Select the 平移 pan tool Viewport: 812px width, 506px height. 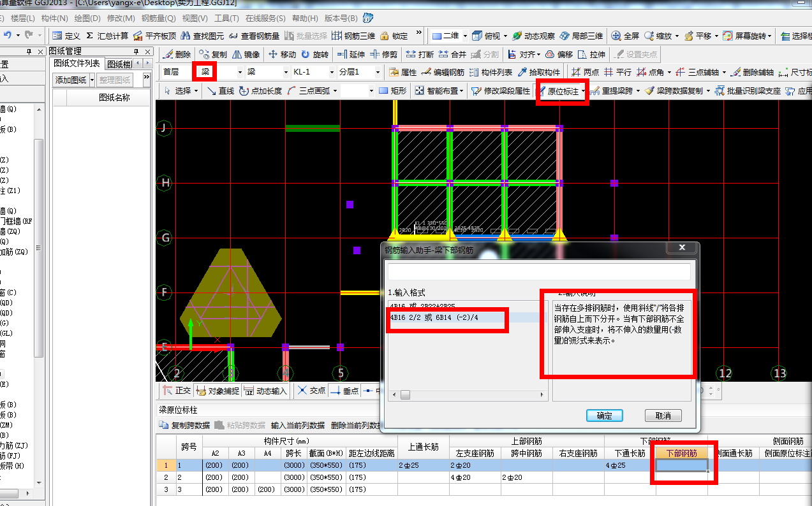(x=697, y=36)
